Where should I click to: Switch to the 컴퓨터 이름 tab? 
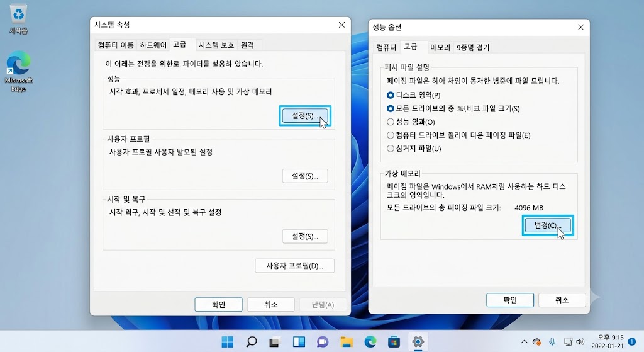click(116, 45)
